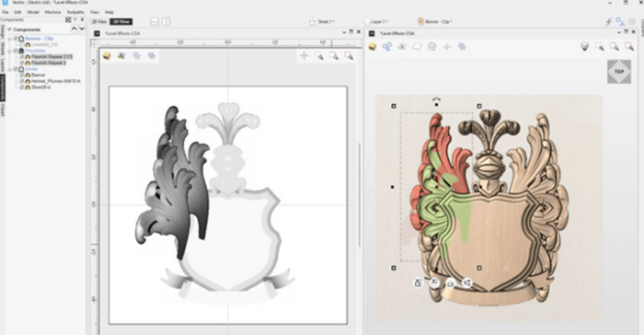This screenshot has height=335, width=644.
Task: Uncheck Flourish Repeat 2 (1) component
Action: tap(22, 57)
